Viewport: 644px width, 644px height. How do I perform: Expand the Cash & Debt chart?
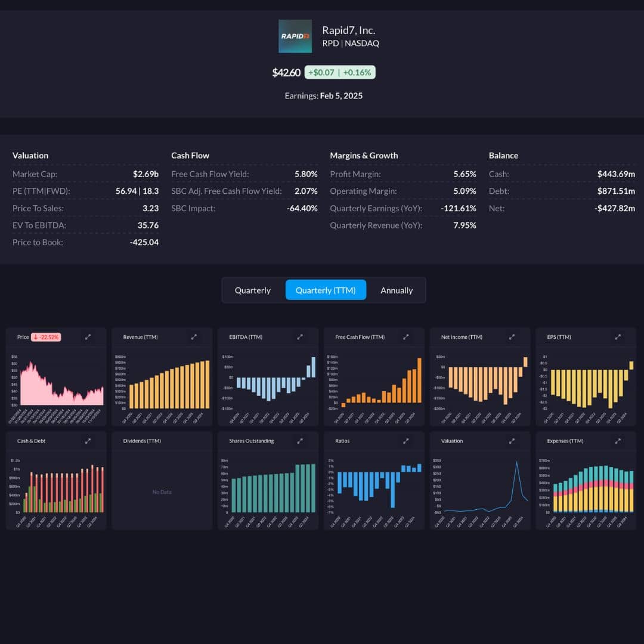coord(88,441)
